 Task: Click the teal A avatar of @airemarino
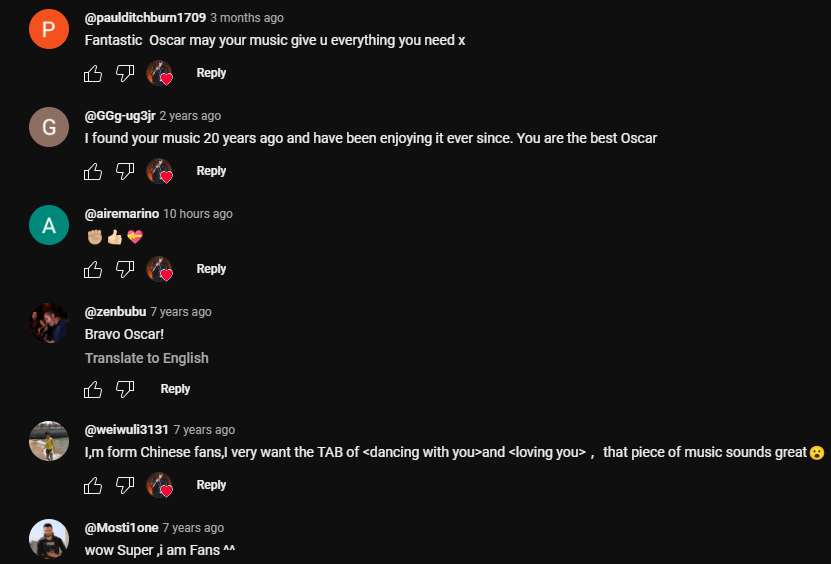49,225
